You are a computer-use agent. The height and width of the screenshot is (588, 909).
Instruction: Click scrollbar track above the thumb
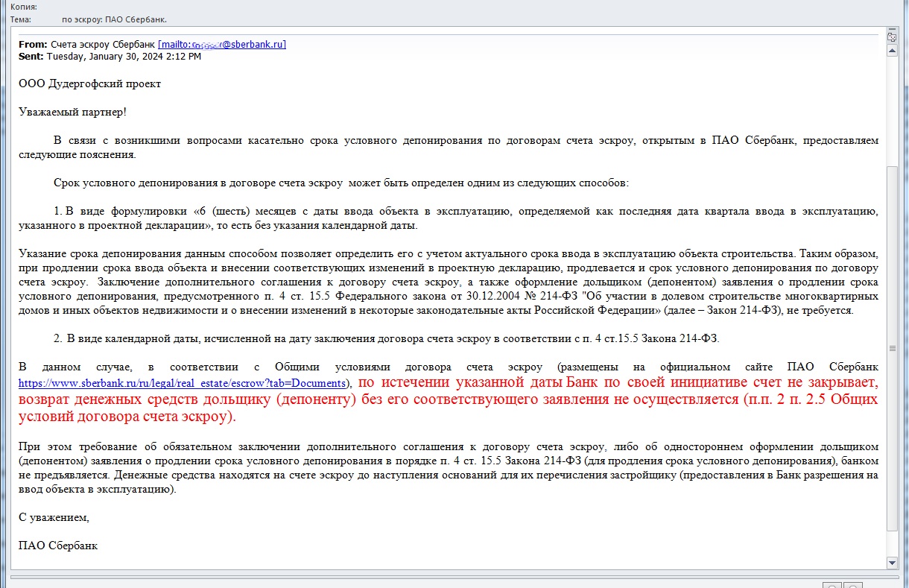(x=892, y=112)
